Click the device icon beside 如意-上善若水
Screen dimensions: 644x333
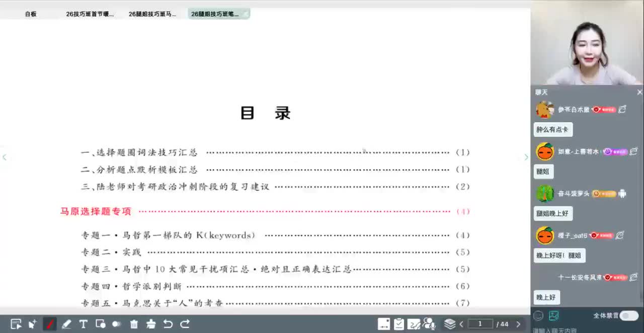point(633,151)
